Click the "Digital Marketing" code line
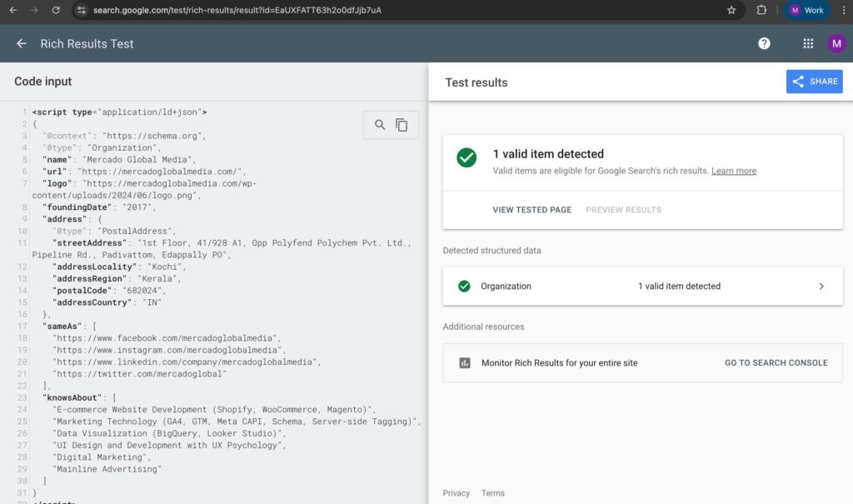853x504 pixels. point(102,457)
